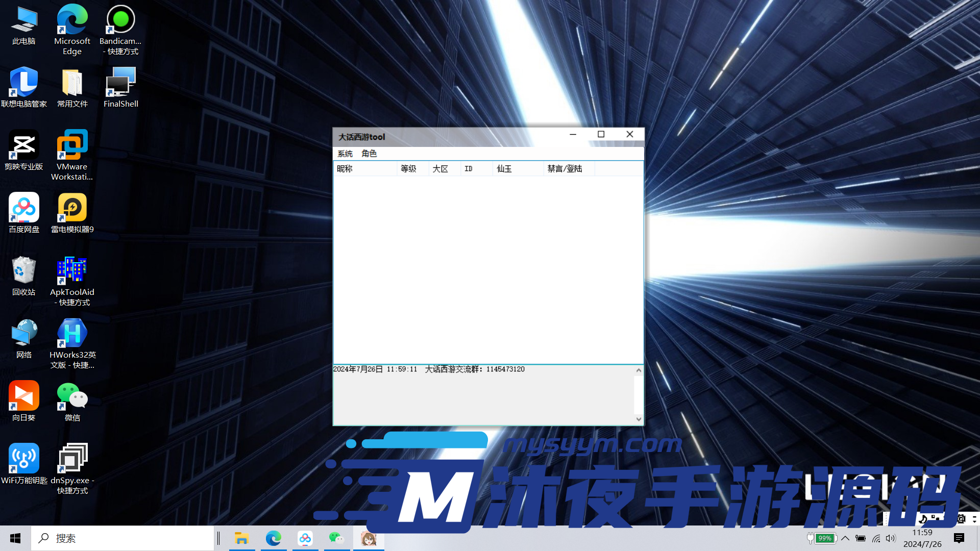Viewport: 980px width, 551px height.
Task: Select the 剪映专业版 desktop icon
Action: click(x=23, y=144)
